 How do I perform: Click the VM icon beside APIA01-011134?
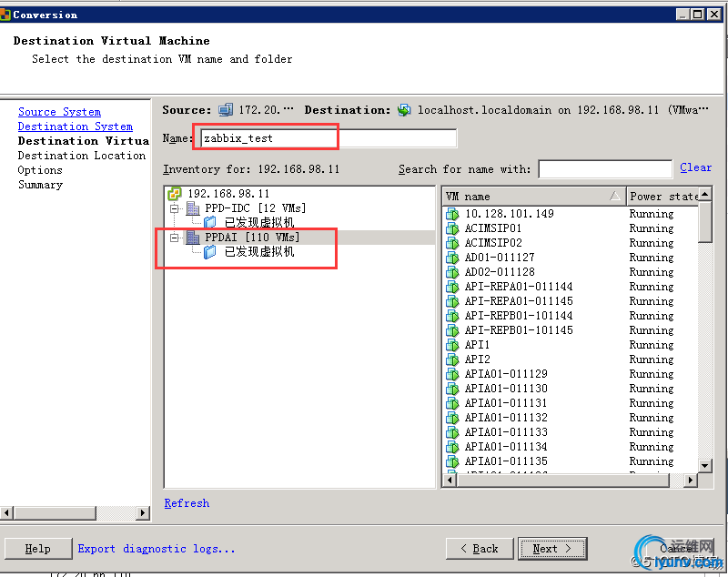coord(452,447)
